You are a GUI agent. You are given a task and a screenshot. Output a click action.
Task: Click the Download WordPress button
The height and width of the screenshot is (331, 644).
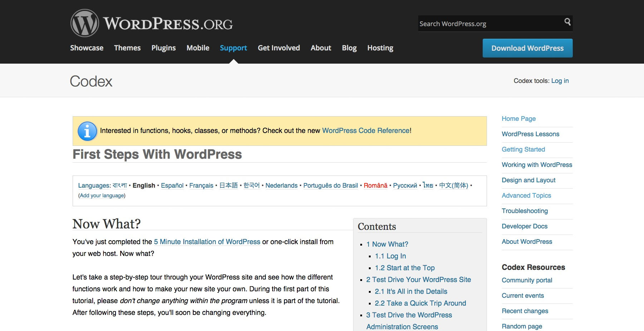point(527,48)
